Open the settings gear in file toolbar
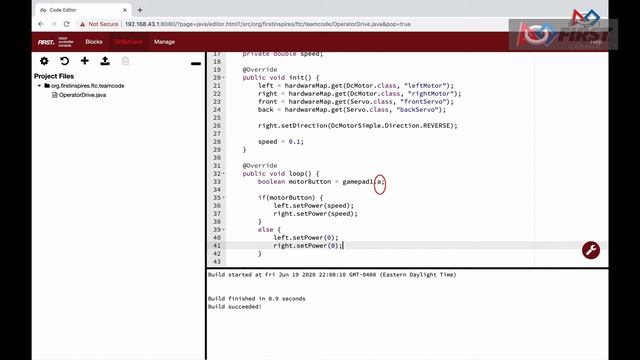This screenshot has height=360, width=640. tap(44, 61)
